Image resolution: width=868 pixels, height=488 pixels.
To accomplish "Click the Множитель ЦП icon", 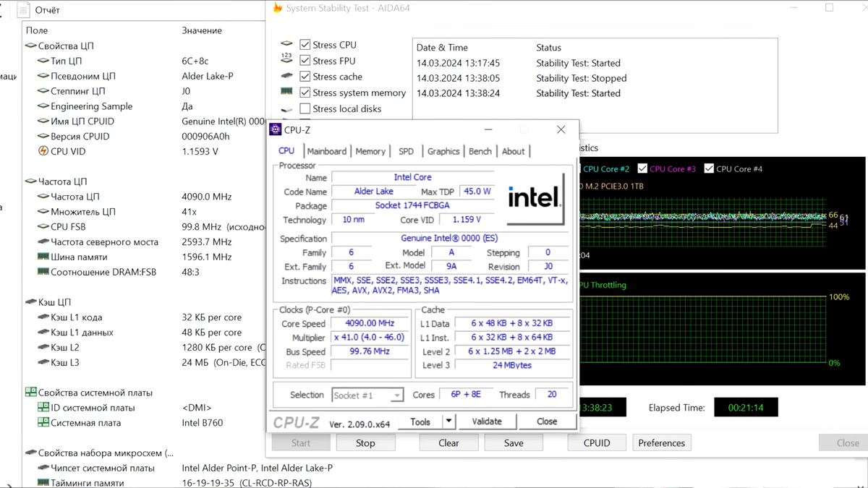I will 43,212.
